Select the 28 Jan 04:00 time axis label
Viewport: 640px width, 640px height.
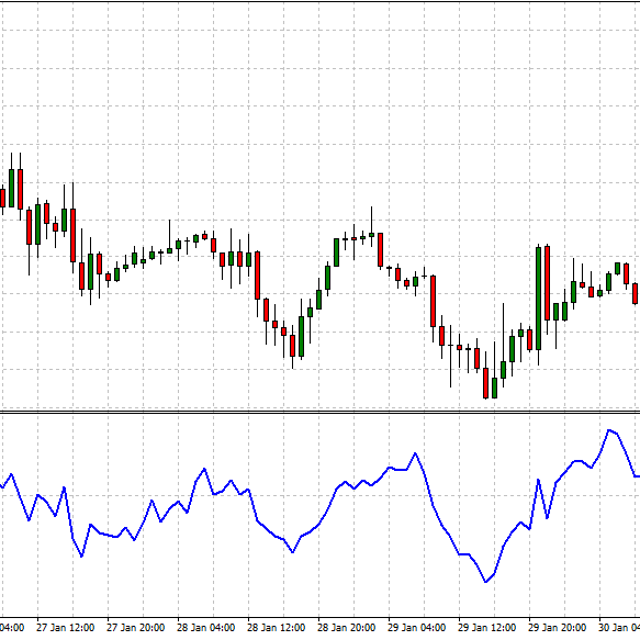point(205,628)
